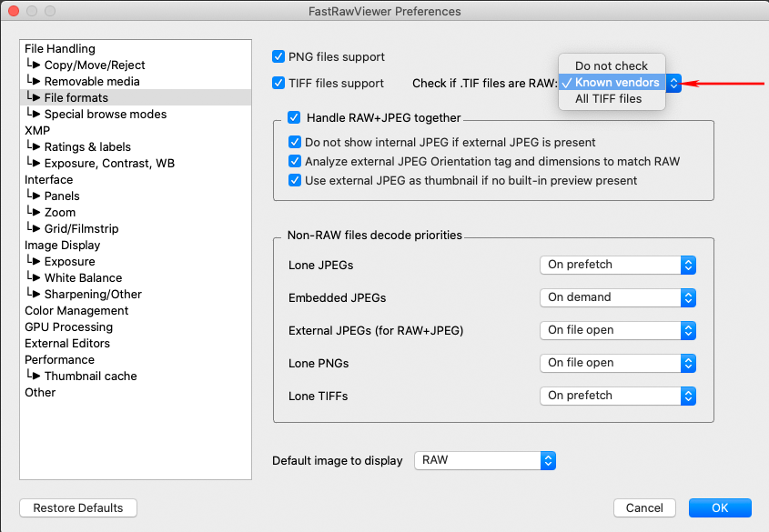The image size is (769, 532).
Task: Uncheck Handle RAW+JPEG together
Action: point(294,117)
